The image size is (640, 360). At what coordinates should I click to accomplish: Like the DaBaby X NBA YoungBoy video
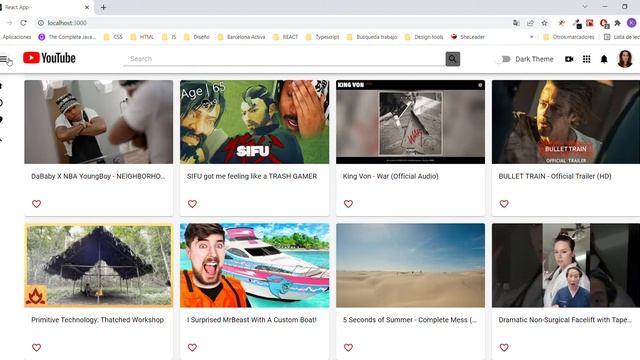(x=36, y=203)
